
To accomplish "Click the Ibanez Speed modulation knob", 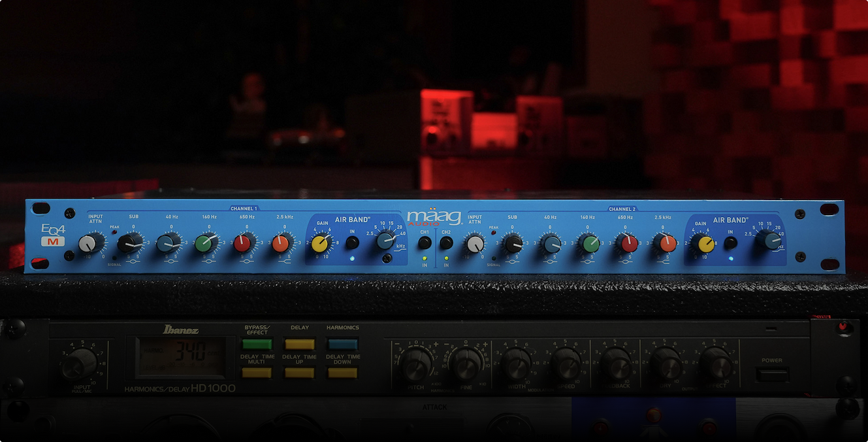I will coord(566,364).
